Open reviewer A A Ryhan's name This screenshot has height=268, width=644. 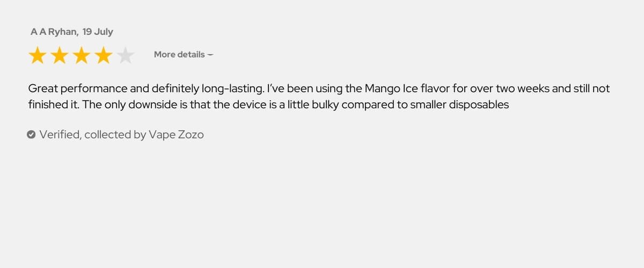tap(54, 32)
